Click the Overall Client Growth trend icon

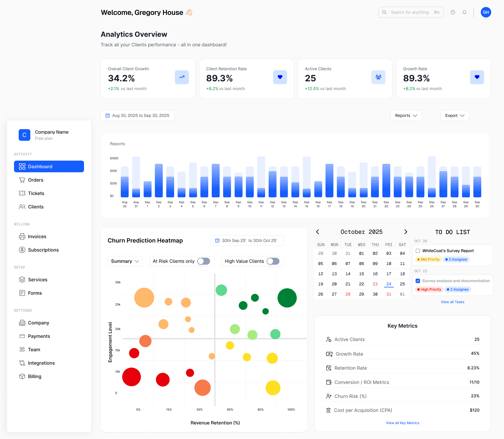coord(182,77)
